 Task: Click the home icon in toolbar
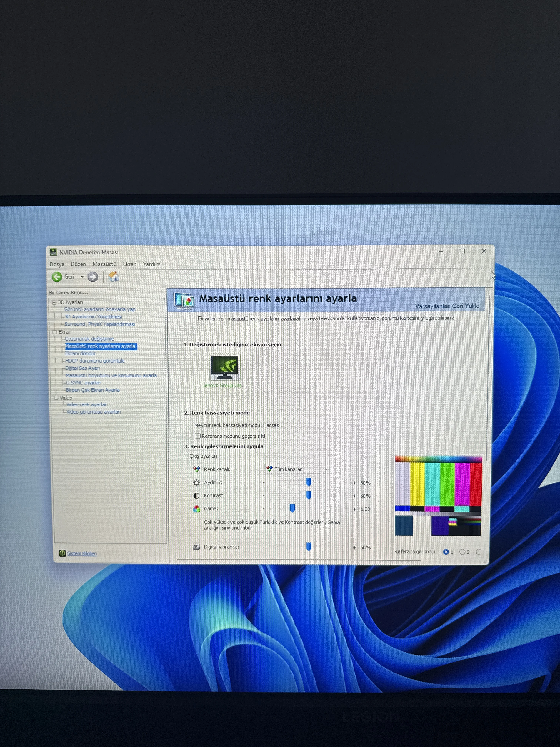click(x=114, y=277)
